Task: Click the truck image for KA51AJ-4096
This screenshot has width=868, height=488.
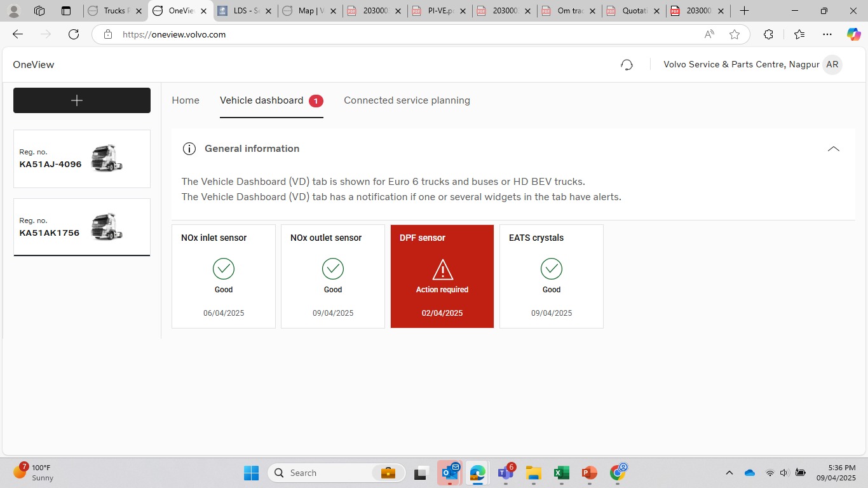Action: [106, 158]
